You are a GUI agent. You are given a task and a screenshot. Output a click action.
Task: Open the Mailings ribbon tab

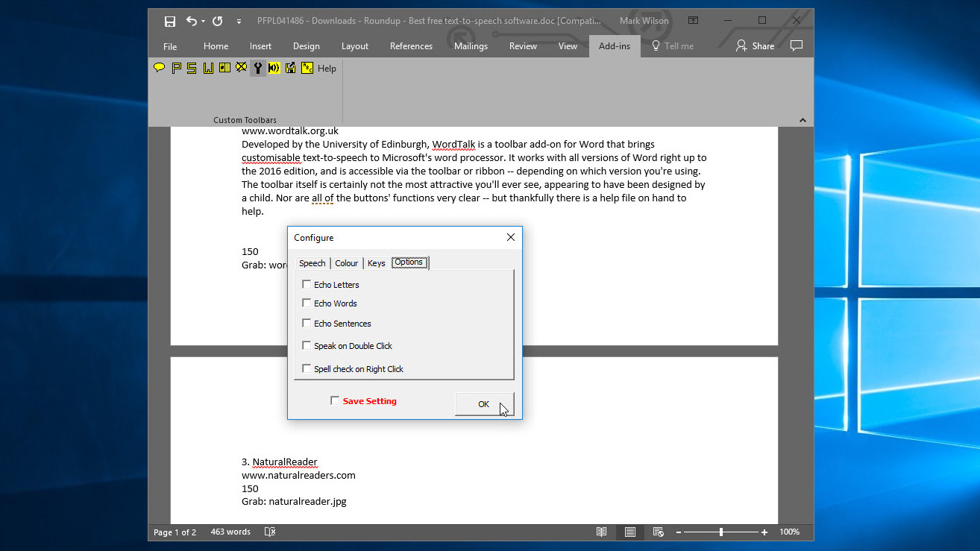471,46
